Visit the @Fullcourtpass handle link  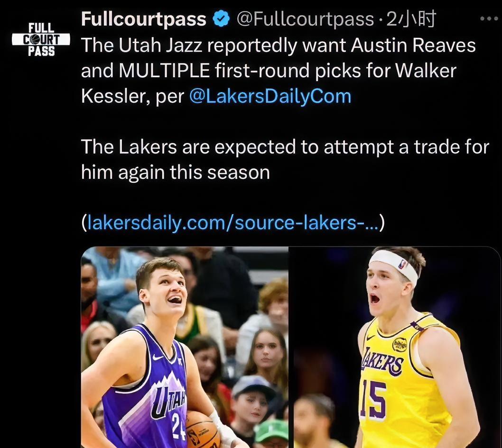click(x=306, y=19)
